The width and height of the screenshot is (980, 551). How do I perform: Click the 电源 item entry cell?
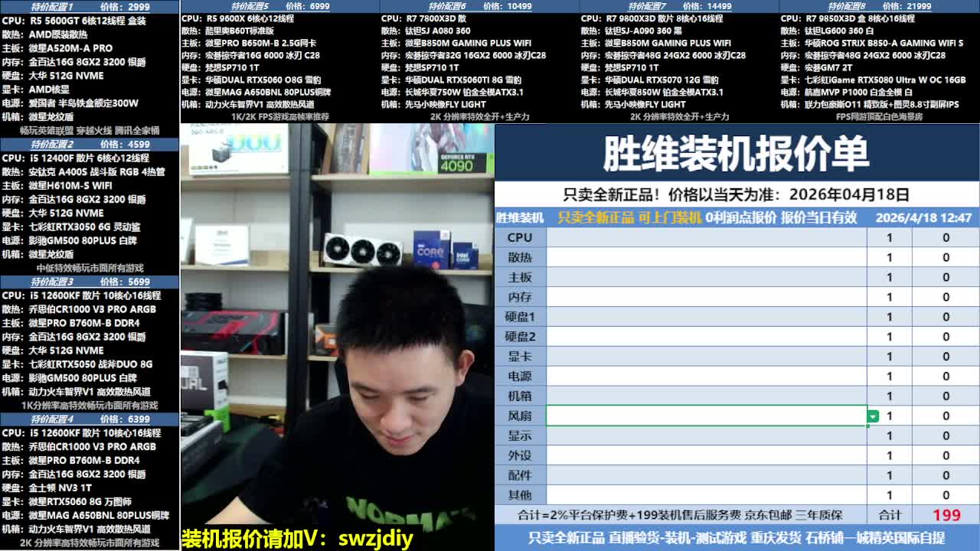click(x=706, y=377)
